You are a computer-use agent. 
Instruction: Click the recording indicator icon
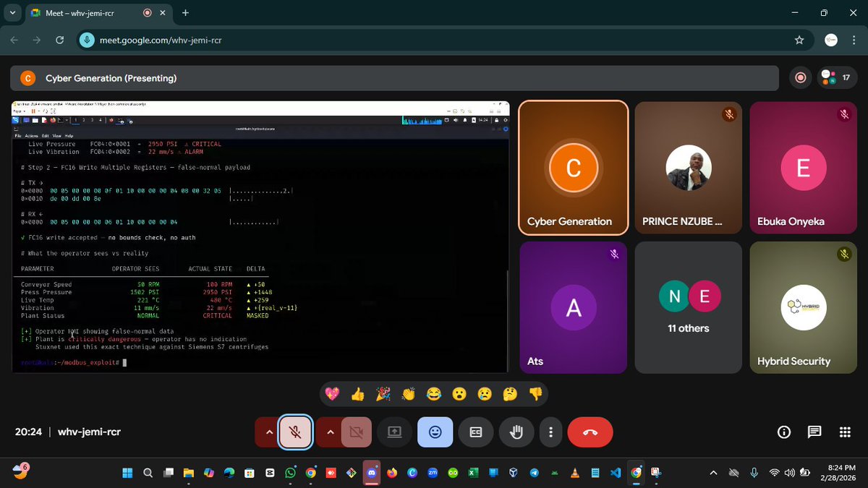tap(800, 78)
